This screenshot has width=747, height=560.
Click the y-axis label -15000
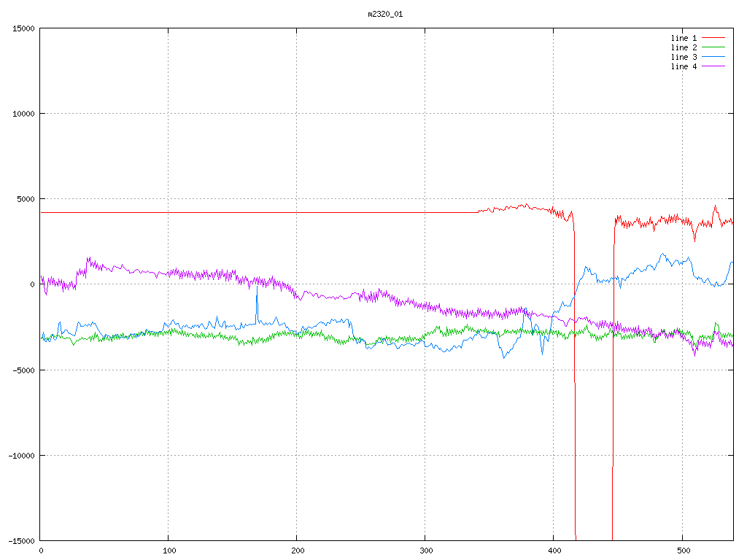[x=22, y=541]
